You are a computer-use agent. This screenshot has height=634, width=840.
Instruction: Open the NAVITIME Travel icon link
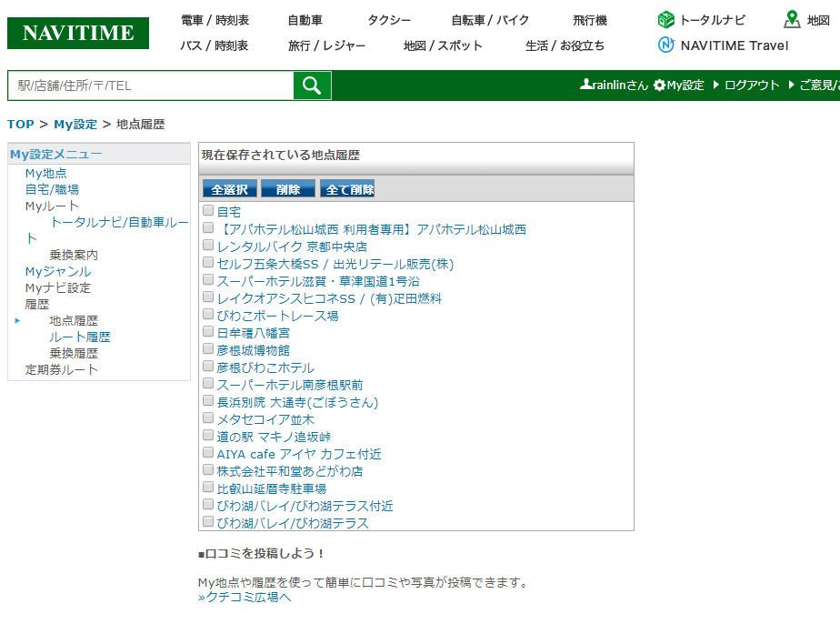click(x=666, y=45)
